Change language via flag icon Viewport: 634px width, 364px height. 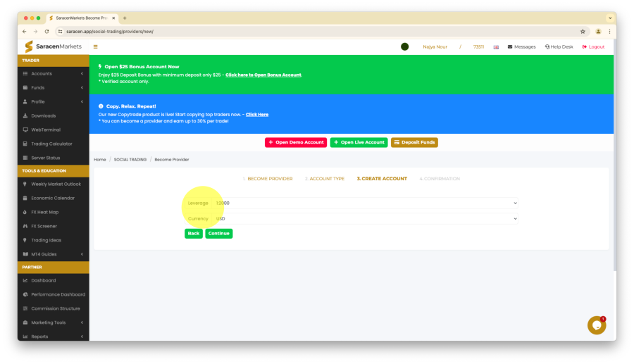click(x=496, y=47)
